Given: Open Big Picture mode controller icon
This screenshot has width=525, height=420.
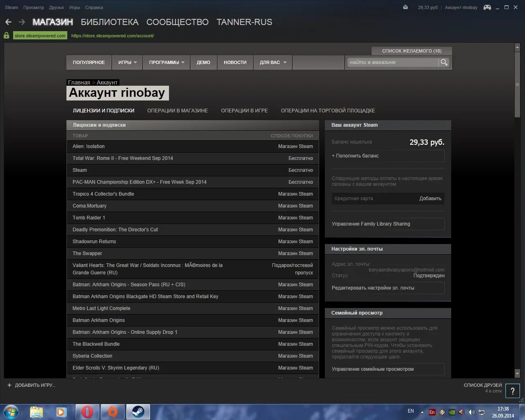Looking at the screenshot, I should click(x=487, y=7).
